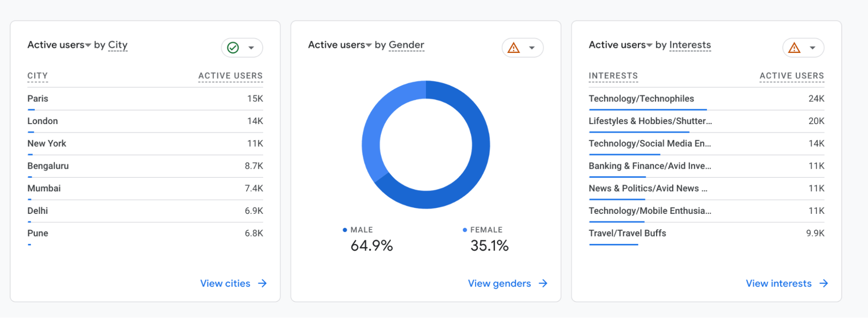Screen dimensions: 868x318
Task: Open the Active users metric dropdown on City card
Action: tap(88, 45)
